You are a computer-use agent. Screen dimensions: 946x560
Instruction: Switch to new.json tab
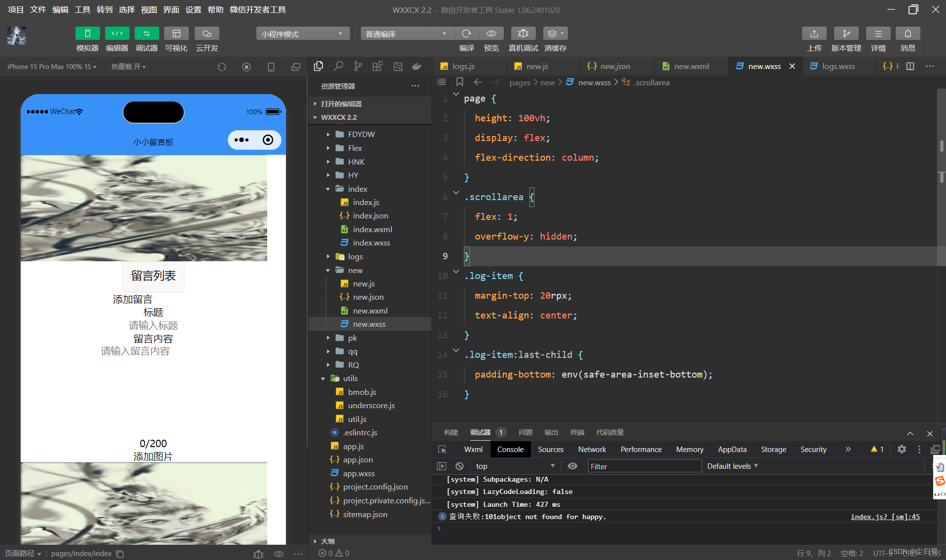click(x=617, y=66)
